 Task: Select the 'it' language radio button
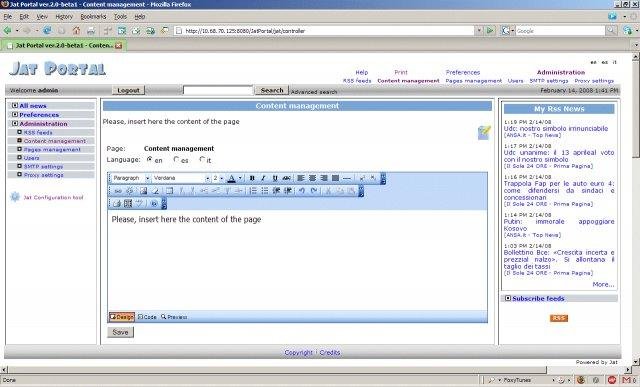click(202, 160)
